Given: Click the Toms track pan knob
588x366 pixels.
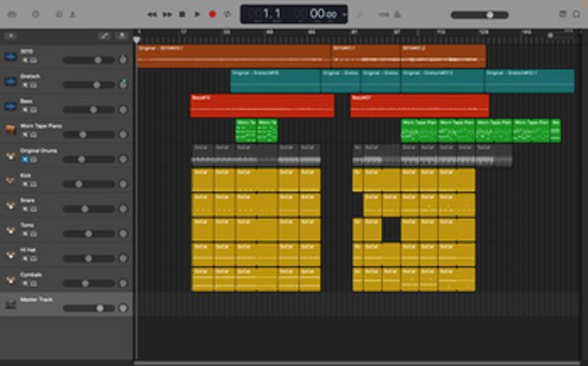Looking at the screenshot, I should click(123, 233).
